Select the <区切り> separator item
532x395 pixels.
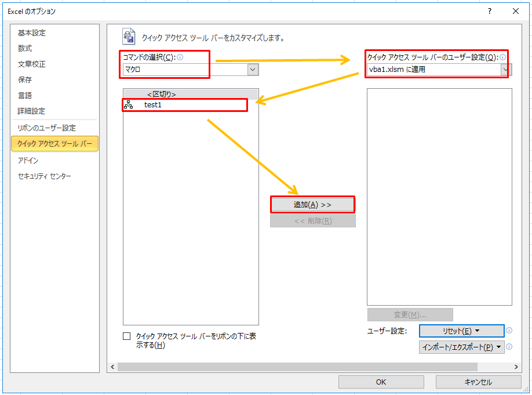(191, 94)
